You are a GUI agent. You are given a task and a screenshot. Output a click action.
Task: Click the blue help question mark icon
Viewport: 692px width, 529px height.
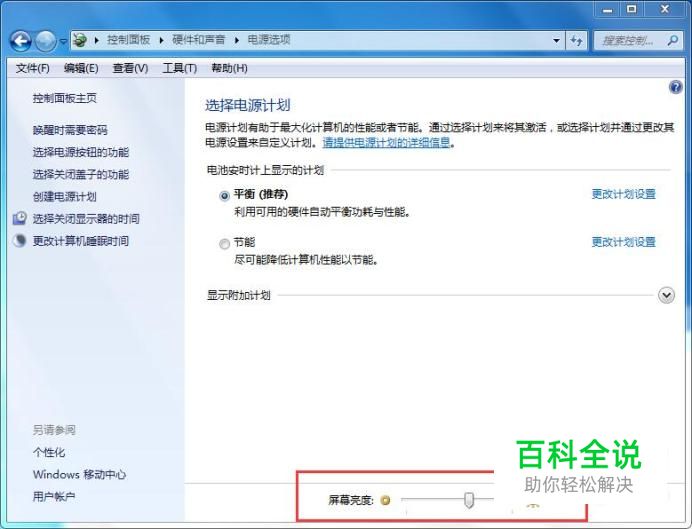(675, 87)
